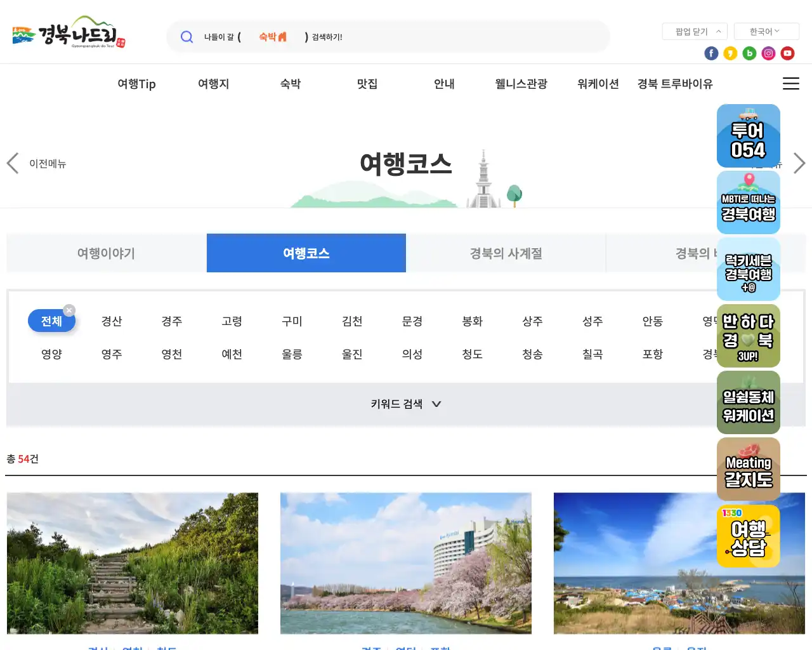Viewport: 812px width, 650px height.
Task: Filter by region 영천
Action: [x=172, y=354]
